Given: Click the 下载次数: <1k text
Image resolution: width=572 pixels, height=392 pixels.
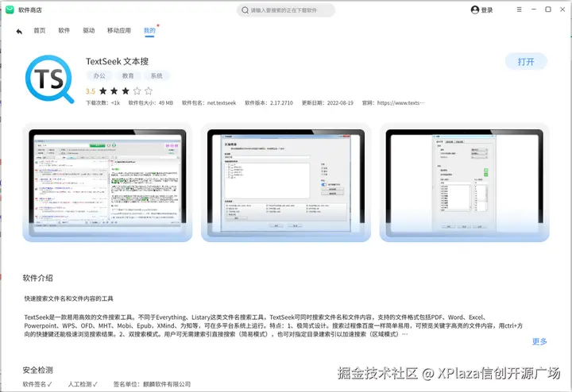Looking at the screenshot, I should coord(102,103).
